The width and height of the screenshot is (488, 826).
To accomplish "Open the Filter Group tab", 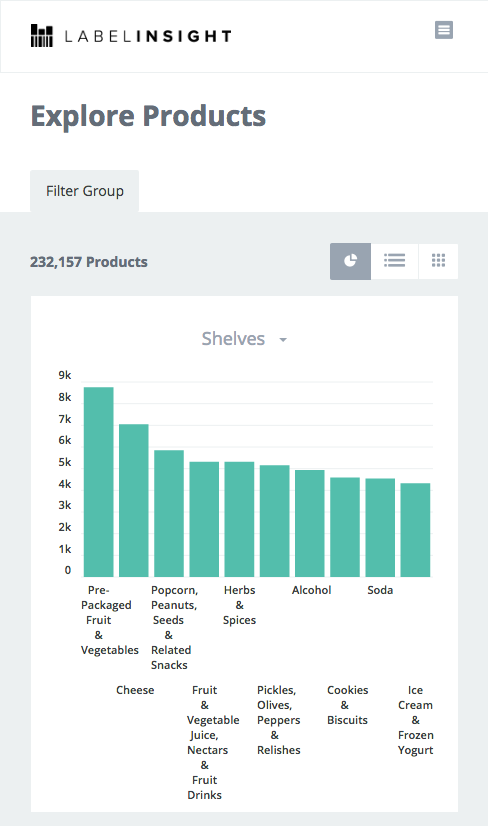I will pyautogui.click(x=84, y=191).
